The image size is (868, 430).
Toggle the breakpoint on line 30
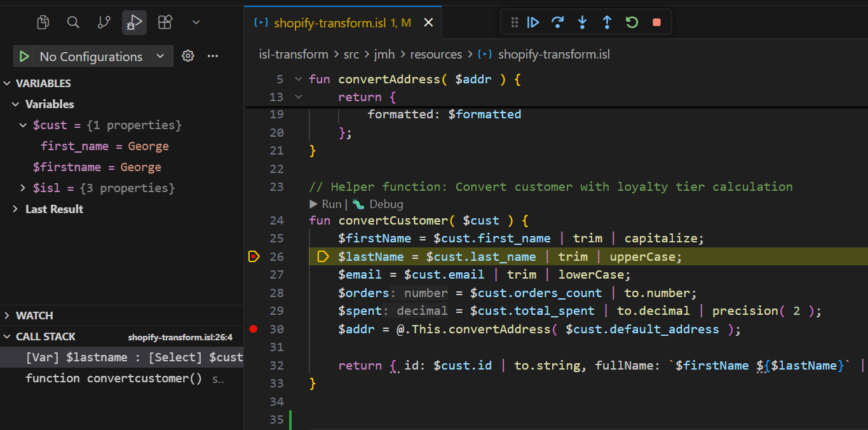click(x=254, y=329)
